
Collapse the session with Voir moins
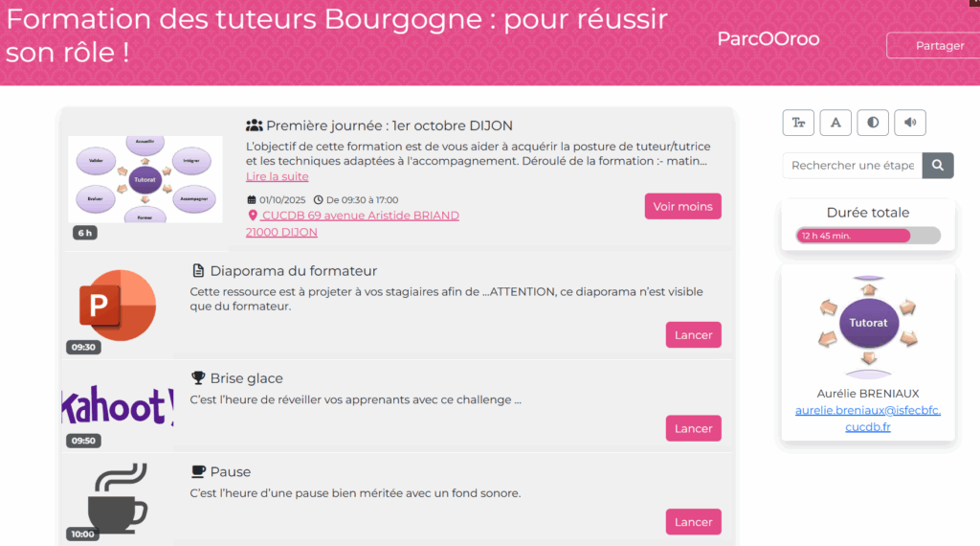tap(682, 207)
